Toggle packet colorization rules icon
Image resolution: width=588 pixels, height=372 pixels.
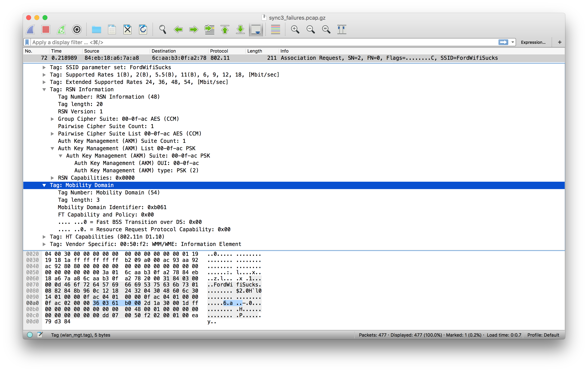coord(275,30)
